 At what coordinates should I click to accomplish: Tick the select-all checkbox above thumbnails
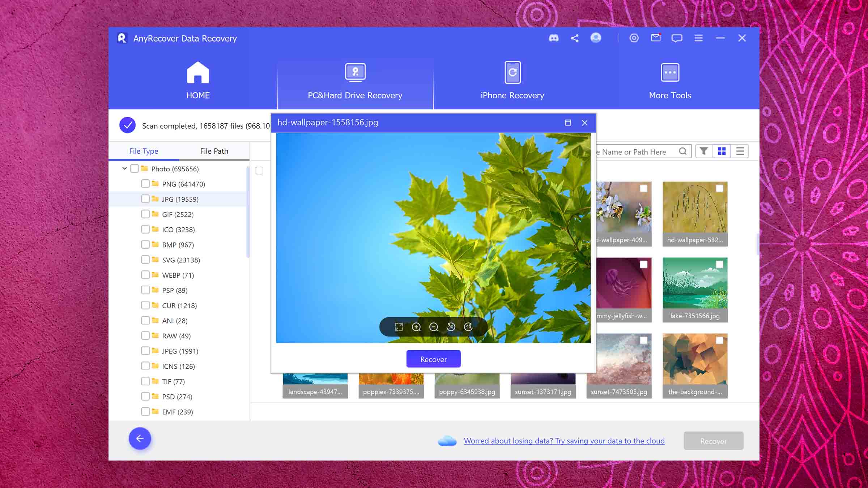(x=259, y=171)
